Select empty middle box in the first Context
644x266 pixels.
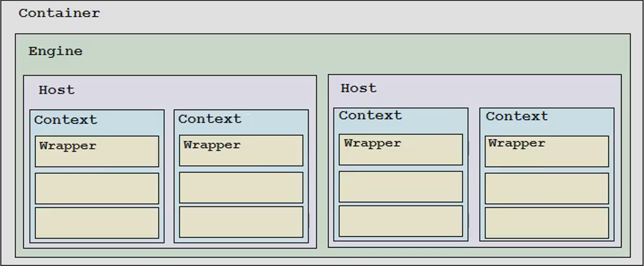97,188
